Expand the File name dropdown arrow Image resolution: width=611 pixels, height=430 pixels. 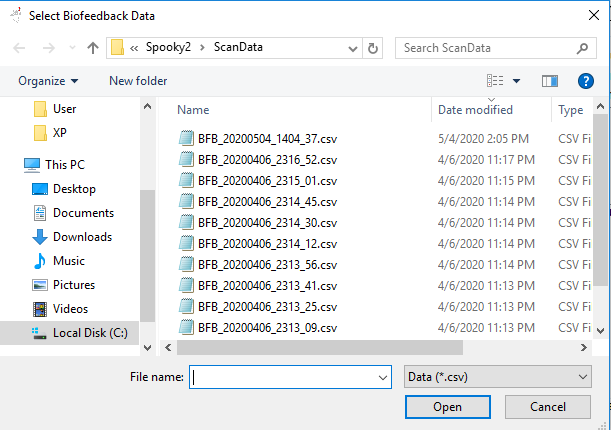click(x=382, y=376)
